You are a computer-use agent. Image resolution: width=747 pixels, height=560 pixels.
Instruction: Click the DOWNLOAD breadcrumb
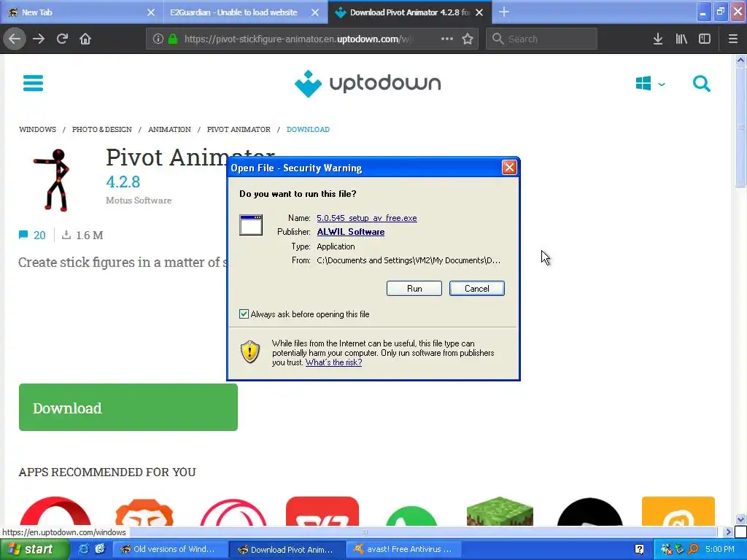tap(308, 130)
